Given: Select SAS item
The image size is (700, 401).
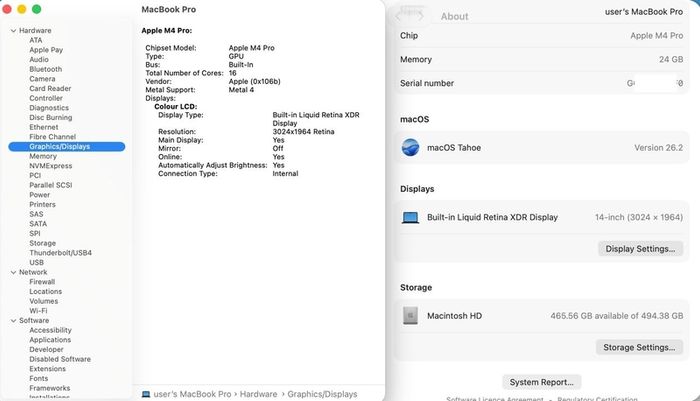Looking at the screenshot, I should tap(36, 214).
